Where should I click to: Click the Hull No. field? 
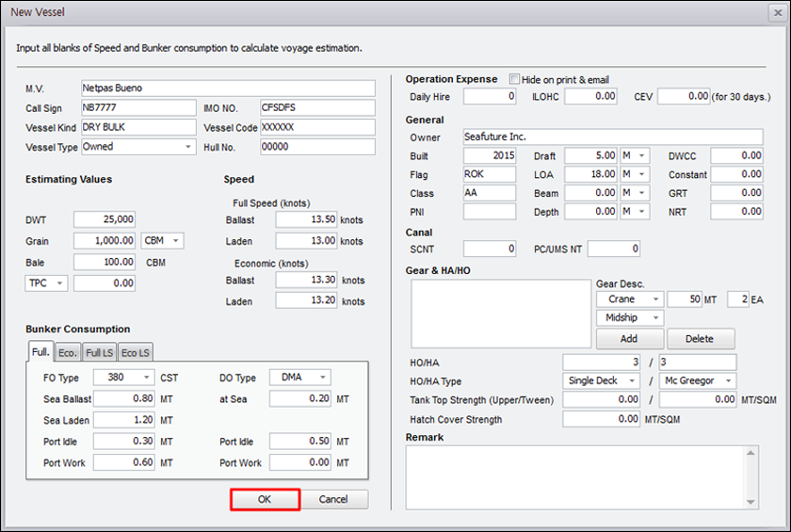(x=318, y=147)
